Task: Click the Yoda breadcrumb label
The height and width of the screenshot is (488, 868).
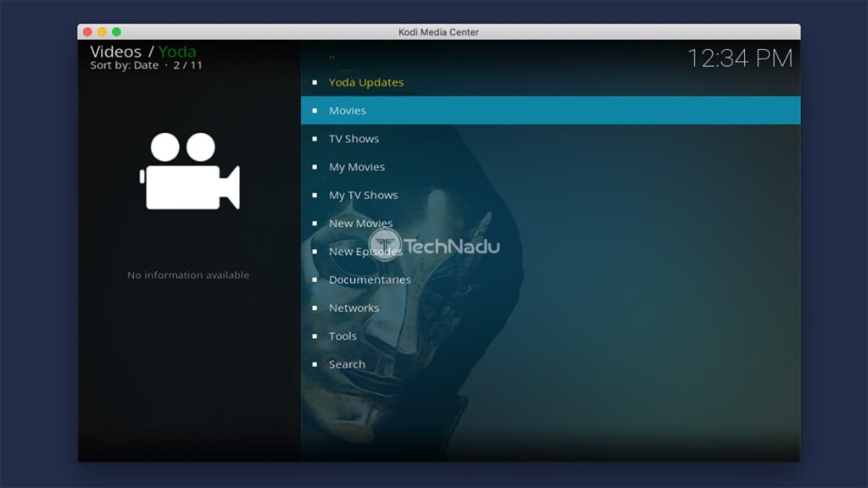Action: [177, 52]
